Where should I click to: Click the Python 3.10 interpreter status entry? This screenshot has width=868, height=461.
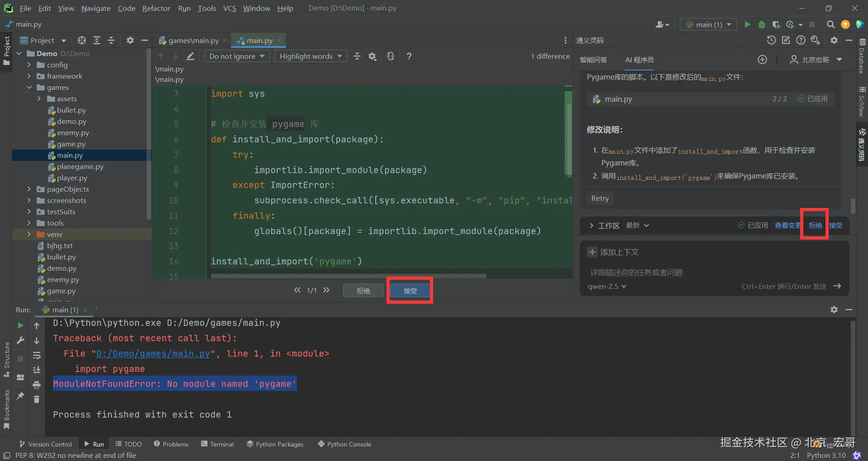point(826,455)
